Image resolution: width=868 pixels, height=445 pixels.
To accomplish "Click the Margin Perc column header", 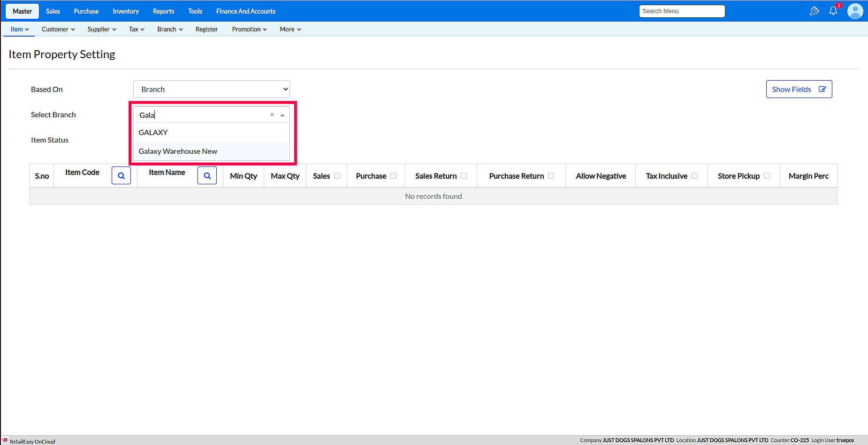I will click(808, 176).
